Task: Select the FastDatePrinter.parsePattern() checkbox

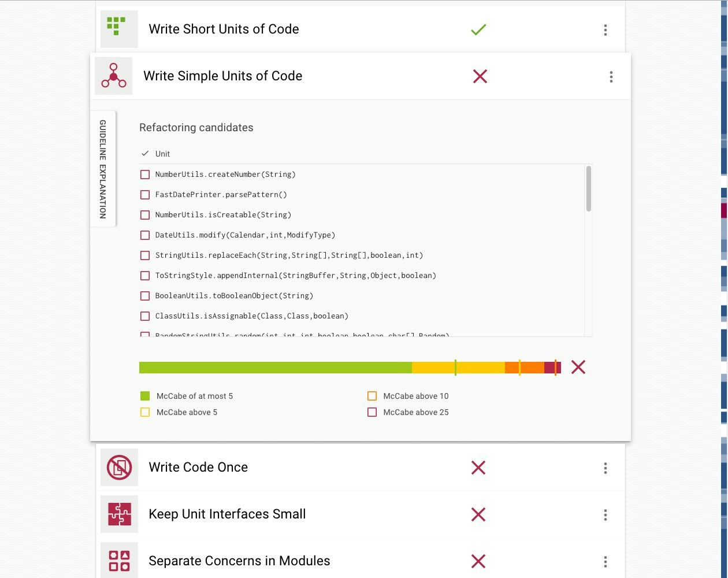Action: (145, 194)
